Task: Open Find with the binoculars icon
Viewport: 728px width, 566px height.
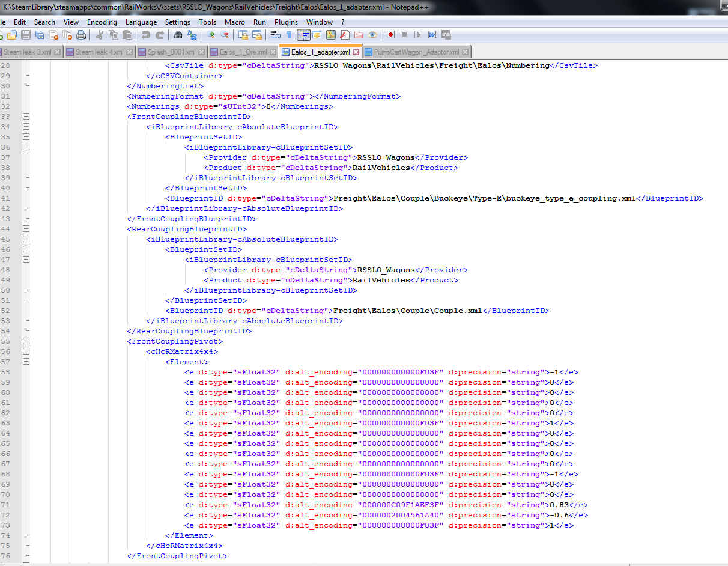Action: point(178,35)
